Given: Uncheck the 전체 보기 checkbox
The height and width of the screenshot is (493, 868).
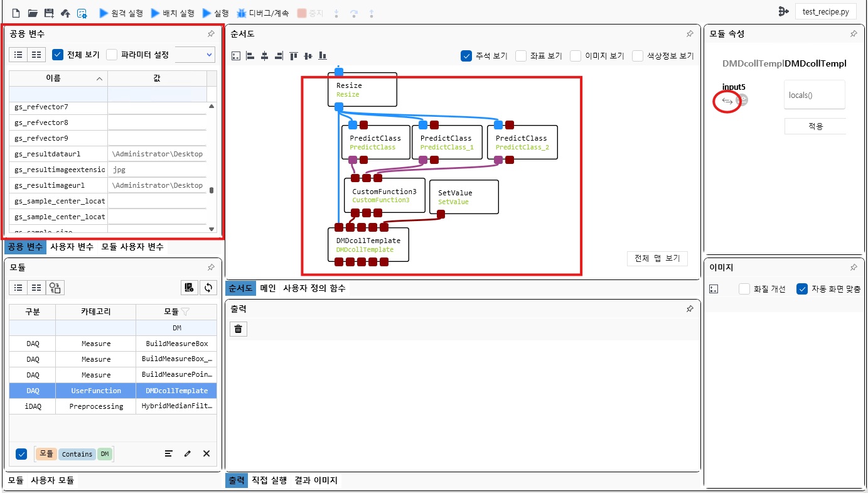Looking at the screenshot, I should pos(58,55).
